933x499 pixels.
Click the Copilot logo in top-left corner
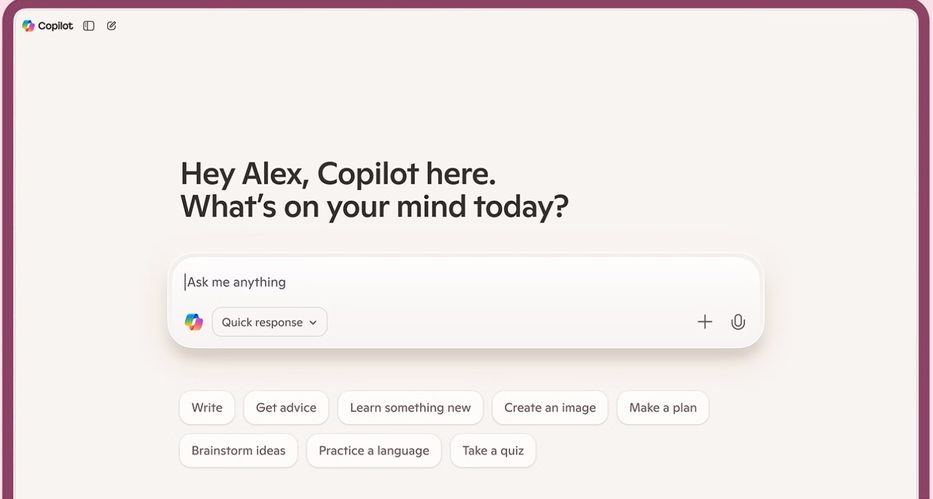click(x=29, y=26)
